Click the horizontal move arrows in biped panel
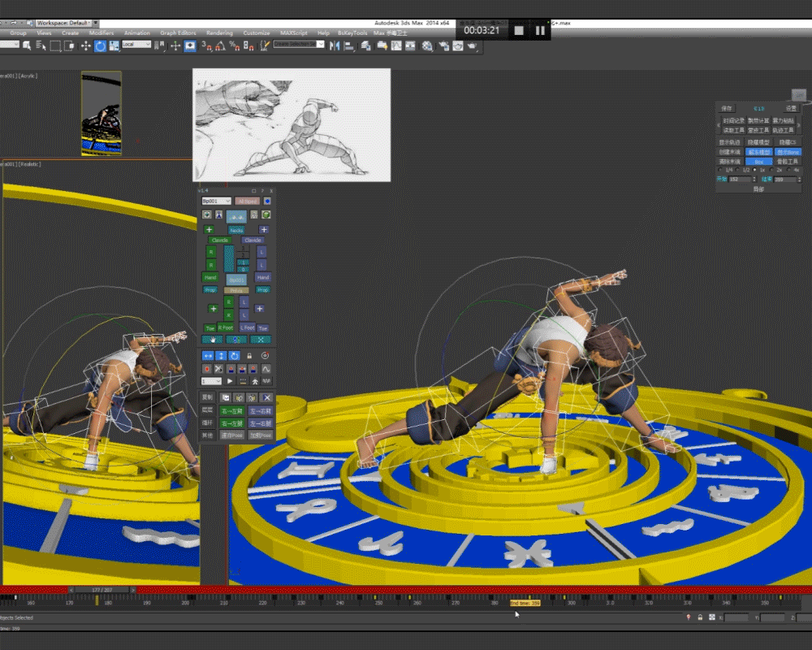The image size is (812, 650). click(x=208, y=356)
